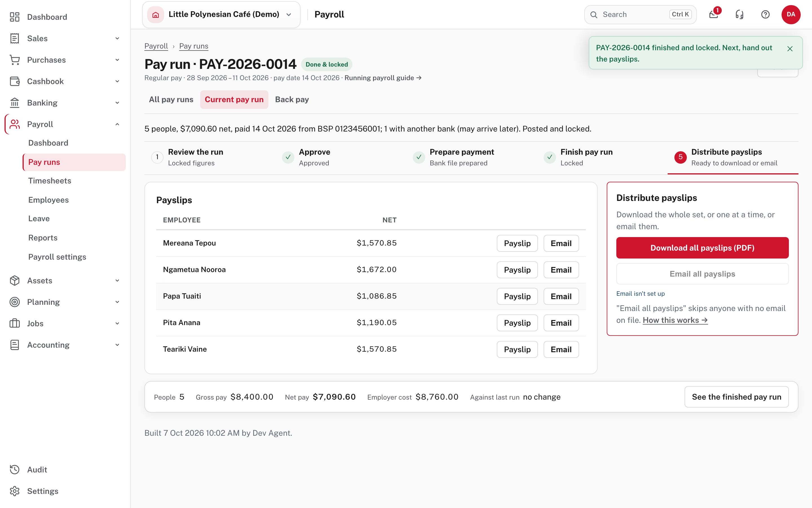
Task: Open Payslip for Teariki Vaine
Action: [517, 349]
